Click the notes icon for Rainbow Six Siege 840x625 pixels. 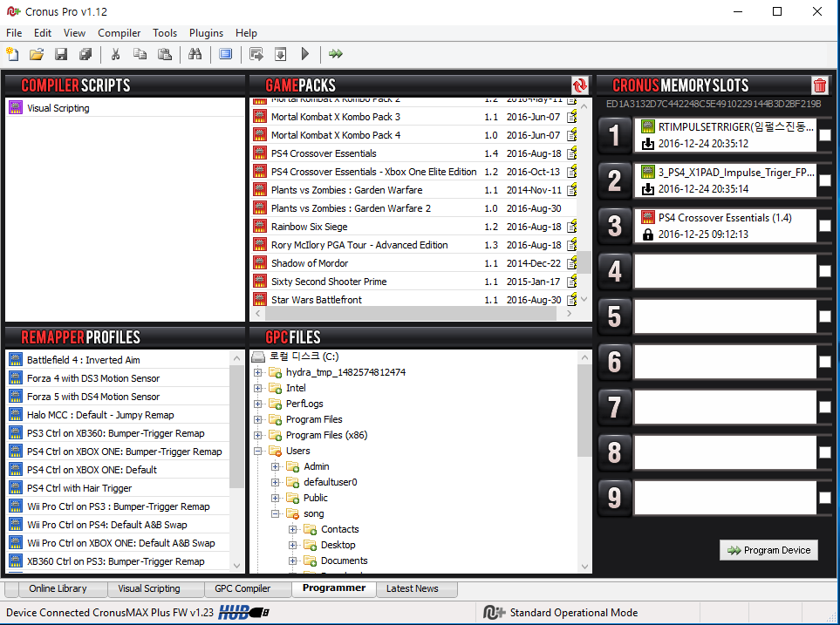(571, 227)
